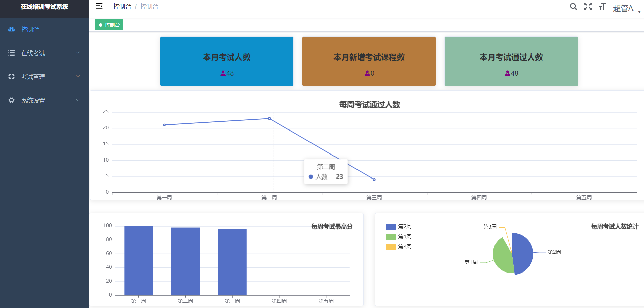Click the 每周考试通过人数 chart title
Image resolution: width=644 pixels, height=308 pixels.
pos(370,104)
